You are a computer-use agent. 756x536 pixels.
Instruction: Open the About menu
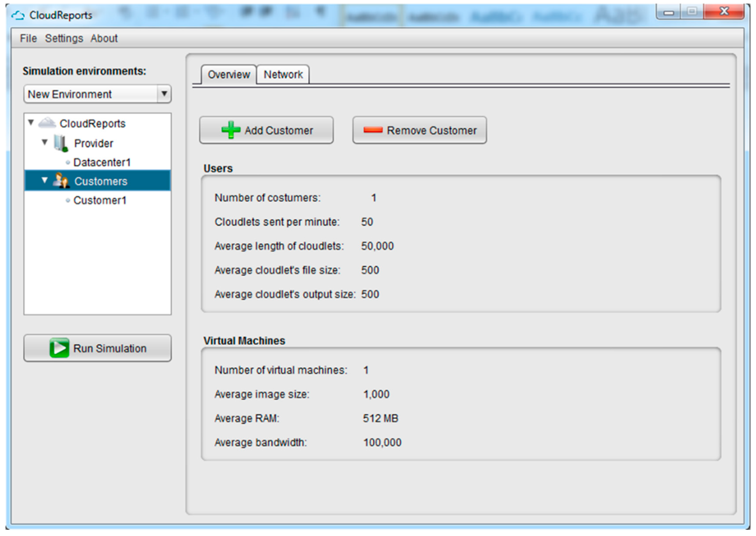point(104,38)
